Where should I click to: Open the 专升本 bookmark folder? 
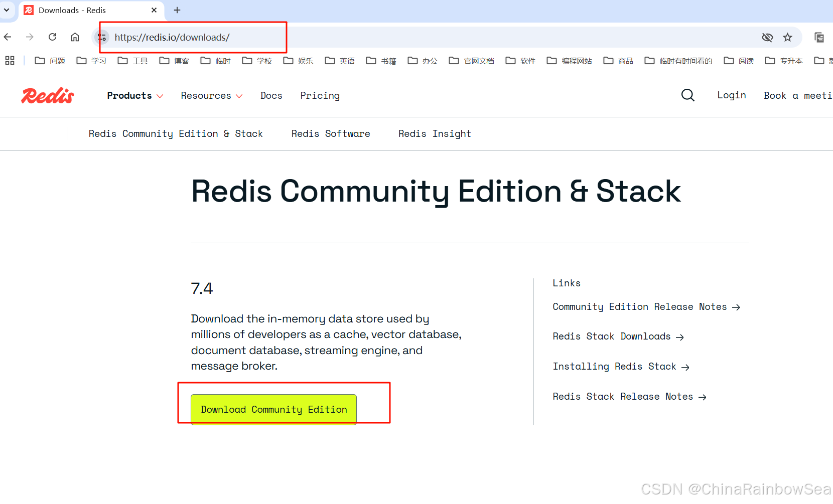click(x=784, y=61)
